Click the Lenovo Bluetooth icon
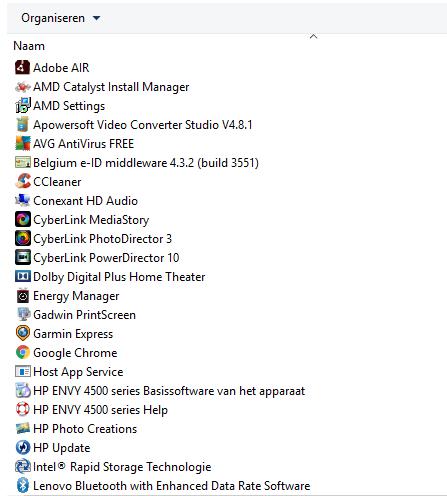The height and width of the screenshot is (496, 447). [22, 486]
